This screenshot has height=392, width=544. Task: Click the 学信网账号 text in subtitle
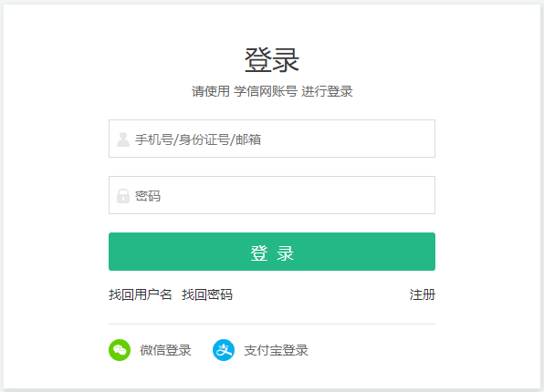[265, 91]
